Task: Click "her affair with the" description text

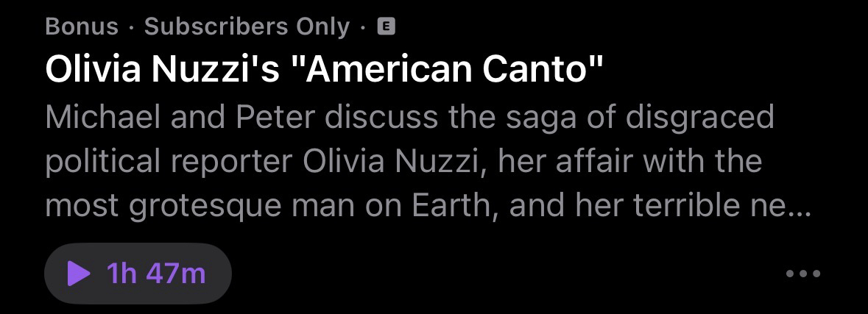Action: click(629, 162)
